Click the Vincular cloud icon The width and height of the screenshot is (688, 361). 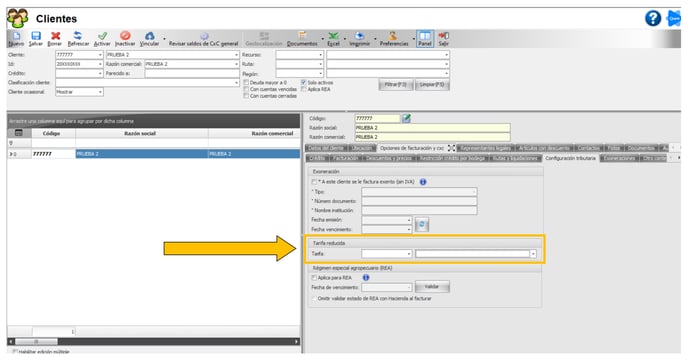[150, 39]
